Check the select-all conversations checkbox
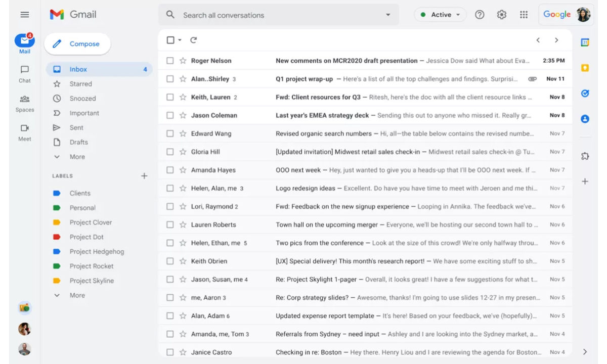 [170, 39]
